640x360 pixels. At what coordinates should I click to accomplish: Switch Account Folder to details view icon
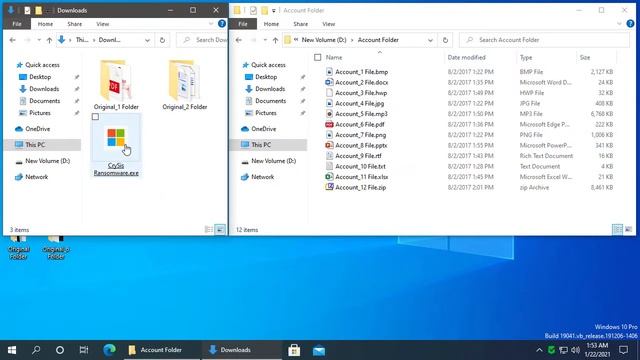(x=618, y=229)
